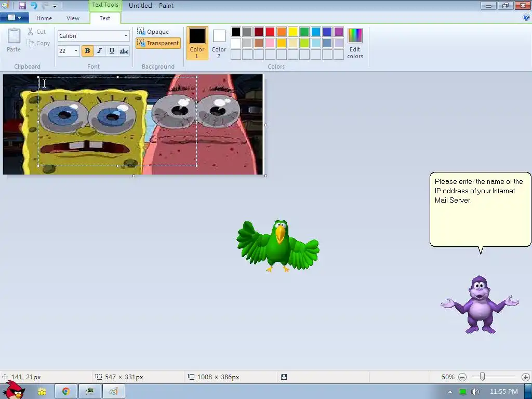Switch to the View ribbon tab
The width and height of the screenshot is (532, 399).
click(x=73, y=18)
